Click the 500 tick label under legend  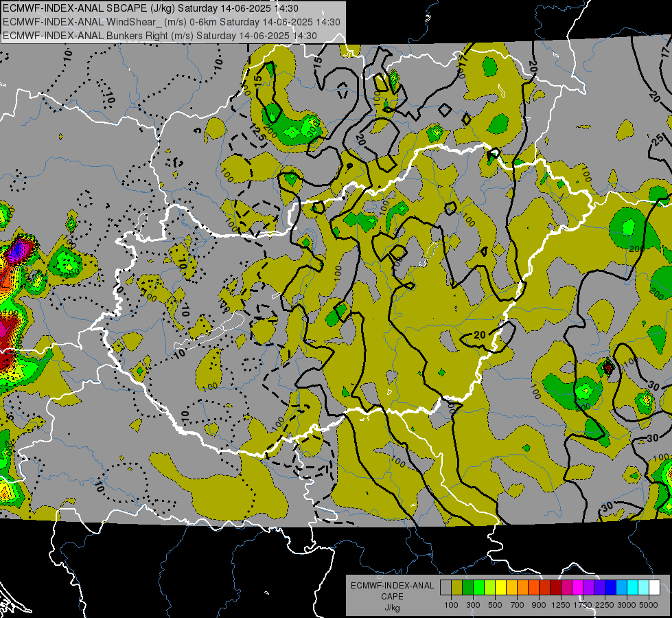coord(495,605)
